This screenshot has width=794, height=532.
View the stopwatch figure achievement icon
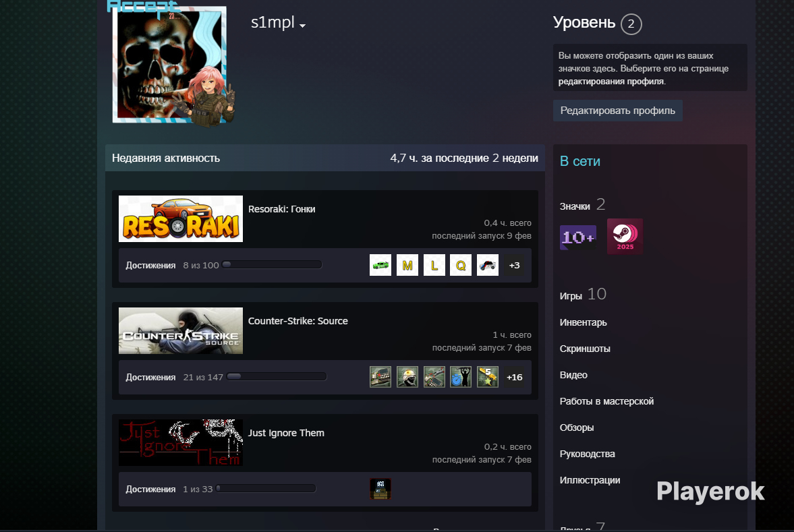pos(461,377)
